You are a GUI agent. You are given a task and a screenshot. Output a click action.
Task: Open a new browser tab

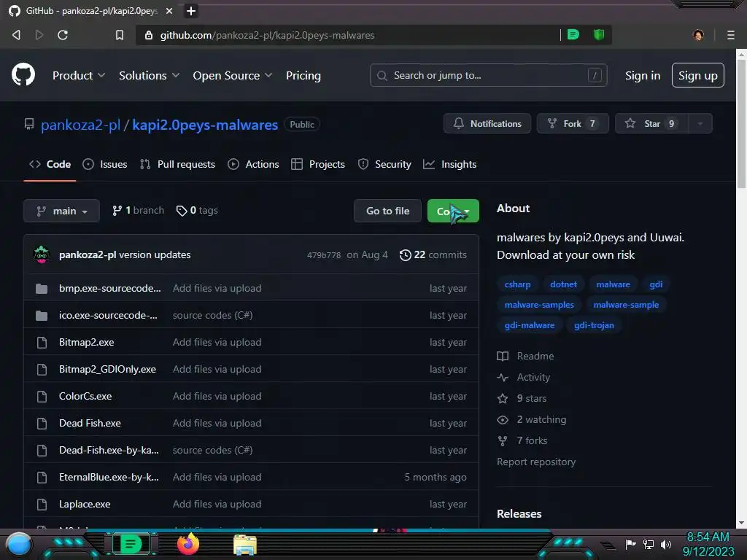coord(191,11)
